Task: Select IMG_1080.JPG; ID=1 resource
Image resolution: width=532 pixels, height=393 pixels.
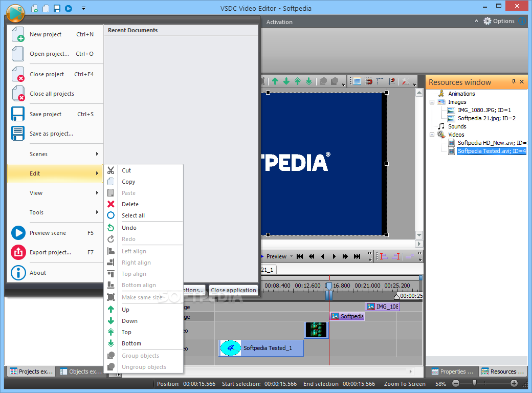Action: point(484,110)
